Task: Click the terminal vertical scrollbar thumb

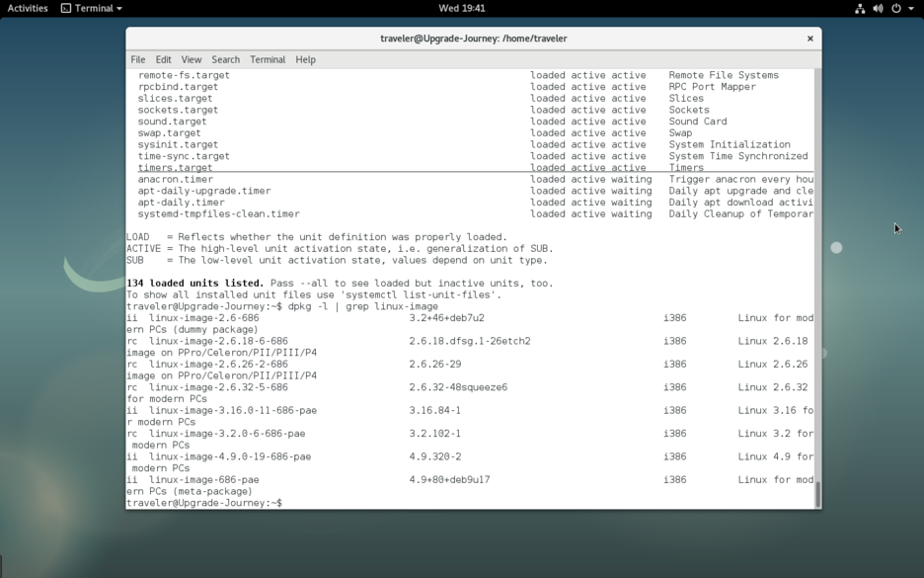Action: [x=817, y=494]
